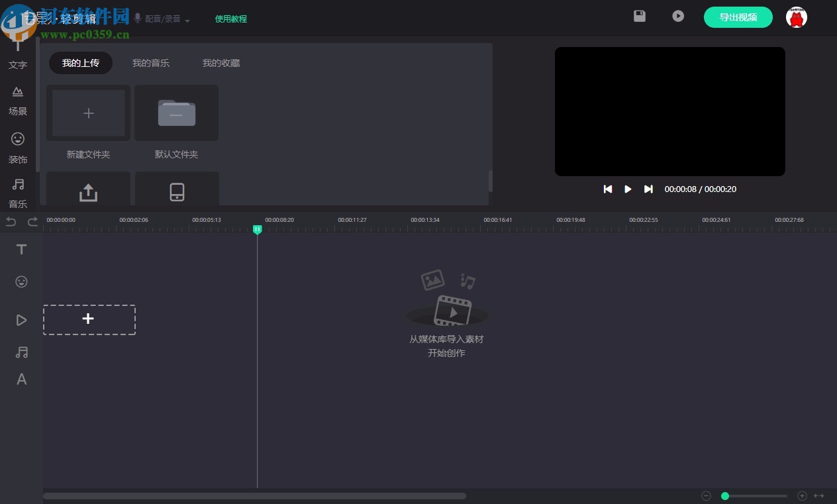The width and height of the screenshot is (837, 504).
Task: Undo the last timeline action
Action: pos(11,221)
